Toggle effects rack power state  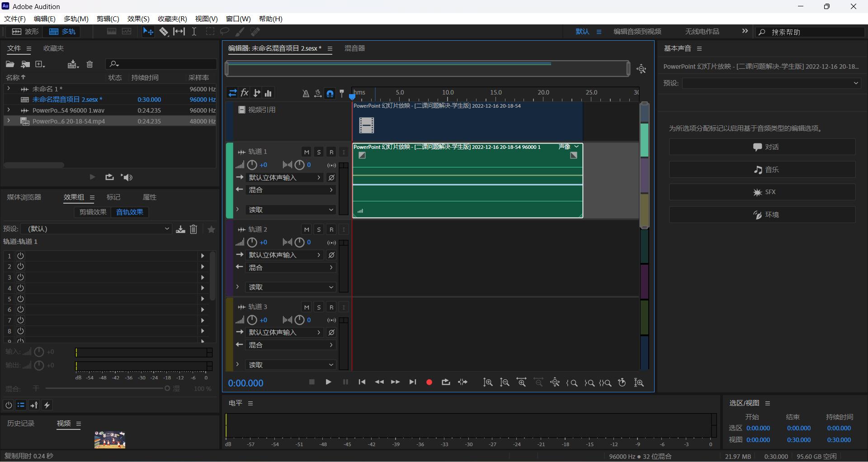[9, 405]
